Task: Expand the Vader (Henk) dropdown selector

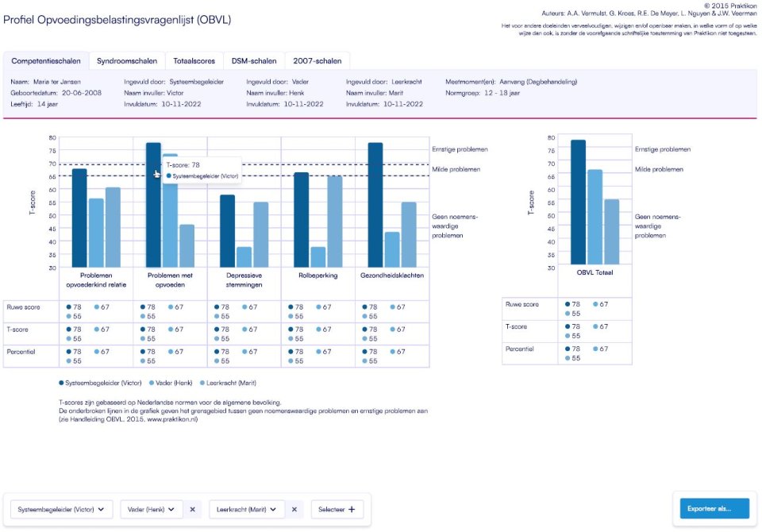Action: (152, 510)
